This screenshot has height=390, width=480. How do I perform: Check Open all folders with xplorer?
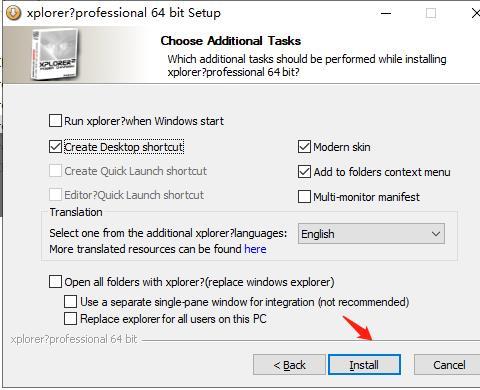coord(55,282)
